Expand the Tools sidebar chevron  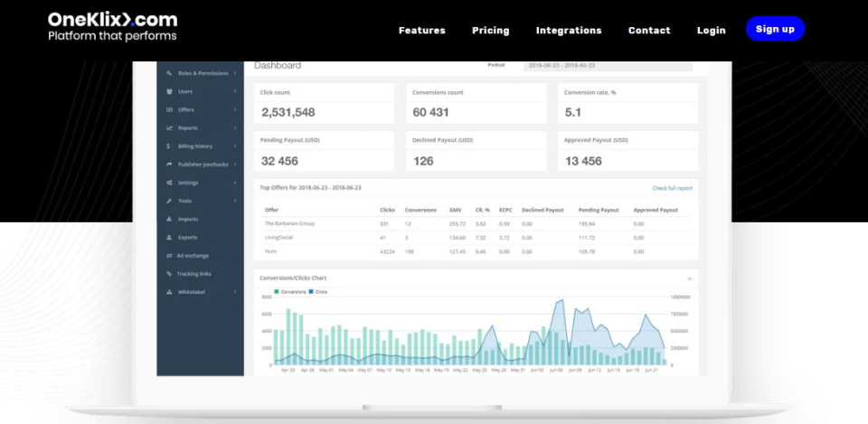tap(235, 201)
